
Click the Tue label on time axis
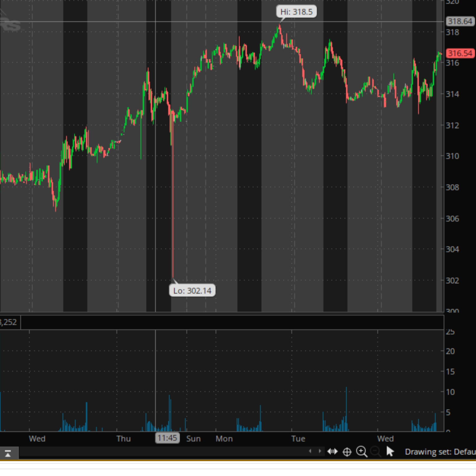[298, 439]
